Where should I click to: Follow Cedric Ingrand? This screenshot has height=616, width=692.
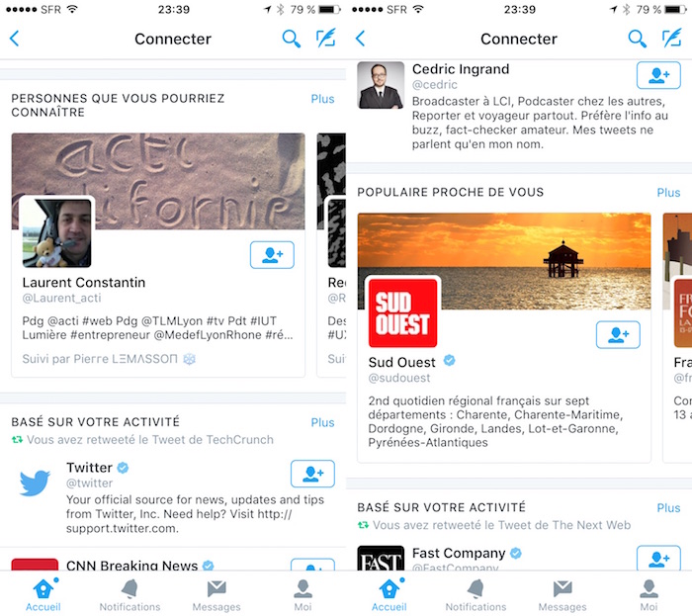[658, 75]
